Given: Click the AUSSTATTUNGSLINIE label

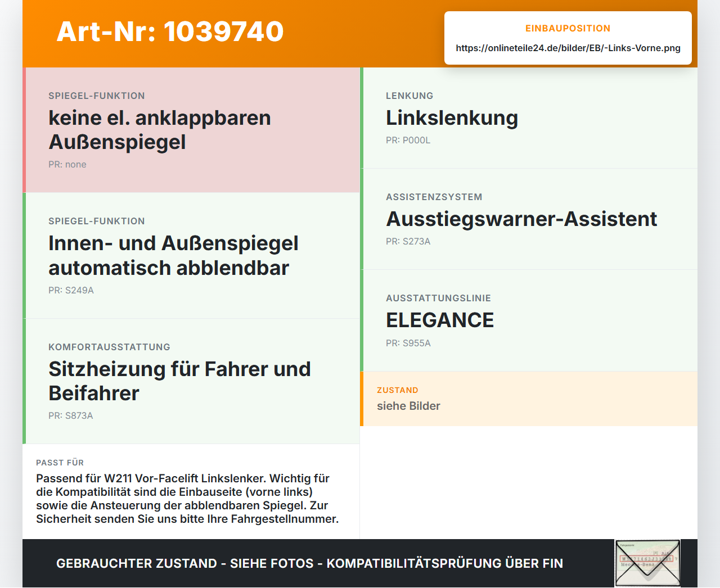Looking at the screenshot, I should tap(438, 298).
